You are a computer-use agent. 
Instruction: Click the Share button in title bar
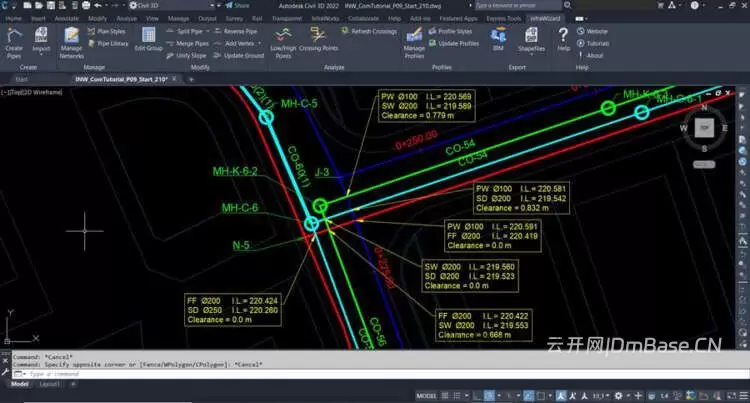tap(237, 5)
